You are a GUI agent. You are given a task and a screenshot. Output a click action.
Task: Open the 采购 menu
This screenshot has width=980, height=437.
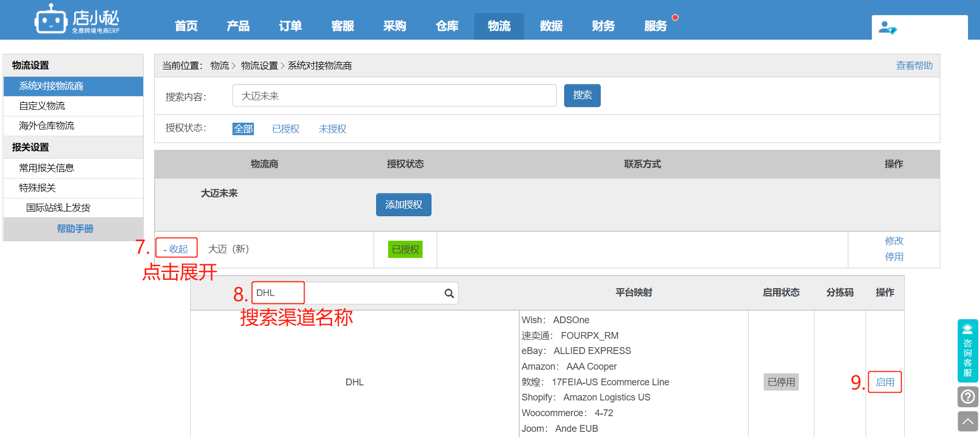[x=395, y=26]
